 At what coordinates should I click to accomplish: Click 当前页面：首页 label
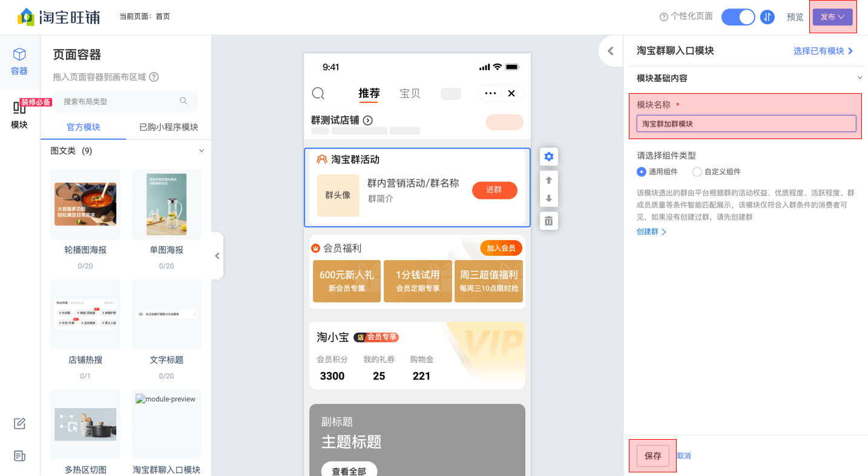click(145, 16)
